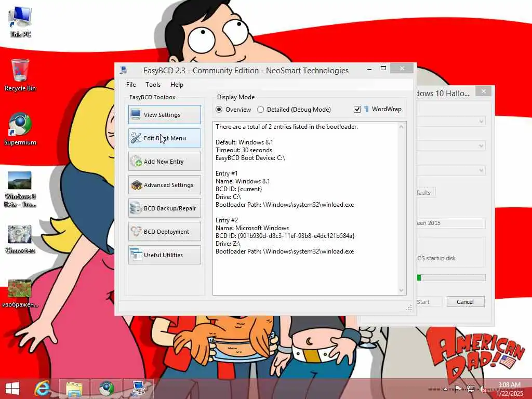Viewport: 532px width, 399px height.
Task: Select Detailed (Debug Mode) radio button
Action: [260, 109]
